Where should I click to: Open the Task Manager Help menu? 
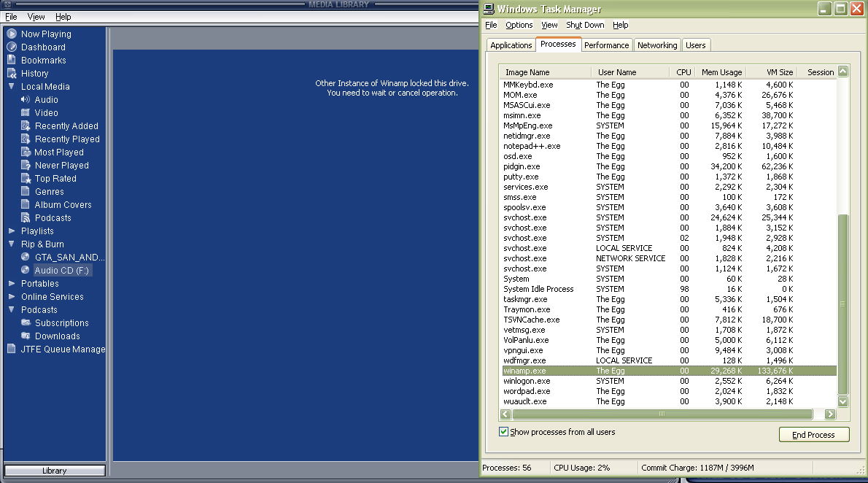click(621, 25)
